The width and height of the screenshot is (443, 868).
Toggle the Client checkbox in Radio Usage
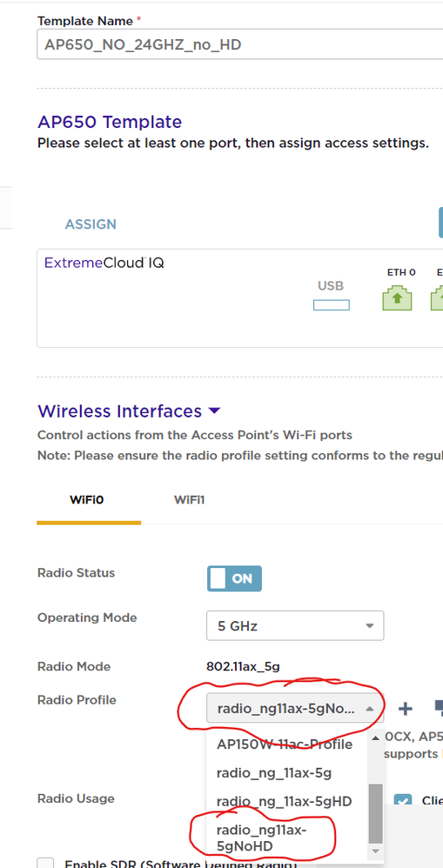pyautogui.click(x=403, y=801)
